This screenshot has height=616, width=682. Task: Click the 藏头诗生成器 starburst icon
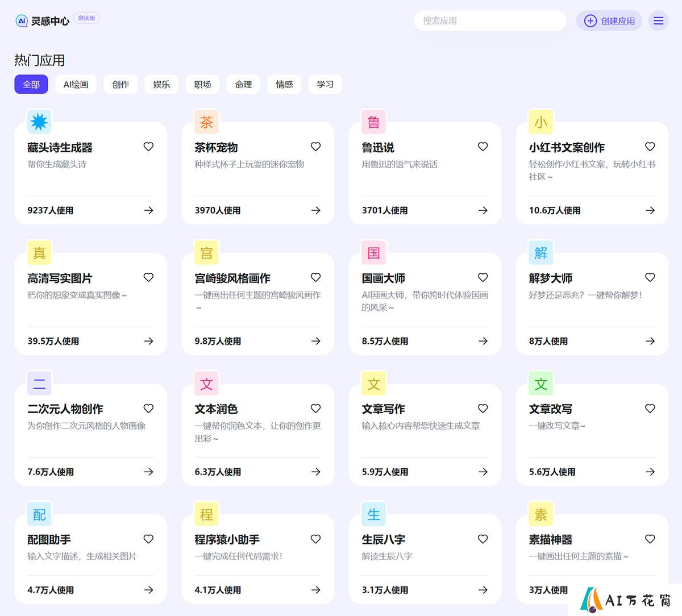39,122
